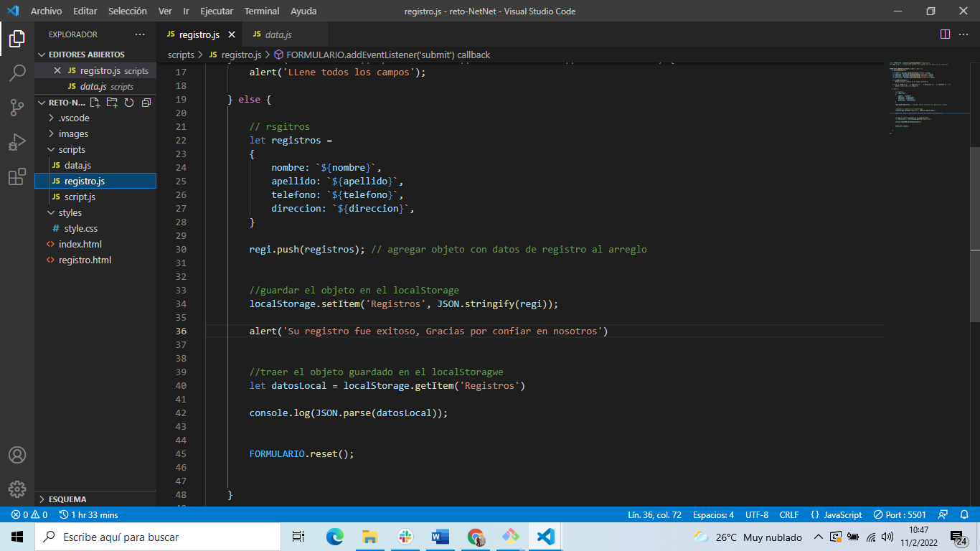This screenshot has height=551, width=980.
Task: Change indentation via Espacios: 4
Action: click(x=713, y=514)
